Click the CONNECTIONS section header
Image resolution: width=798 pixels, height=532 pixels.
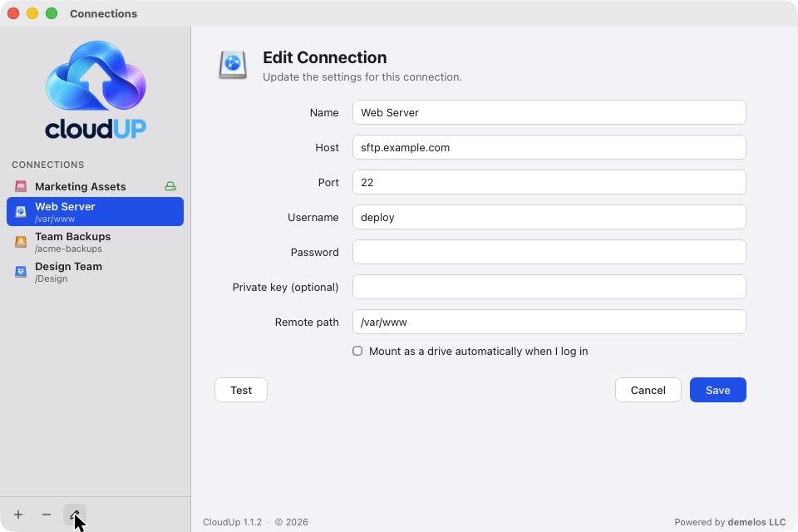click(48, 165)
